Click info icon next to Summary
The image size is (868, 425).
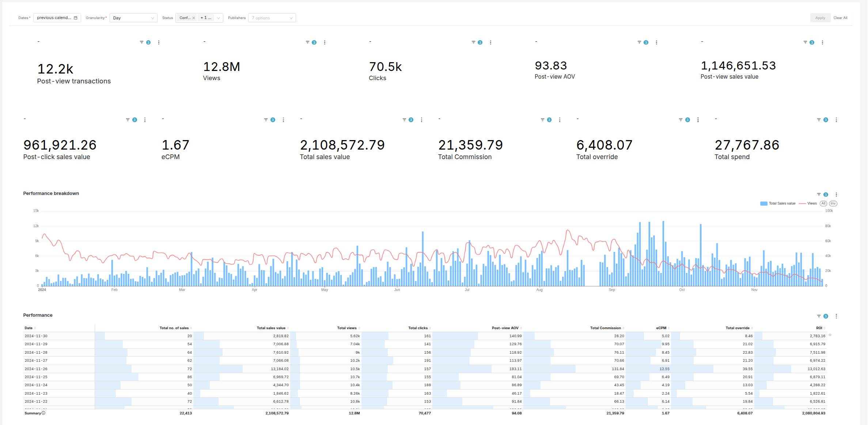pyautogui.click(x=43, y=413)
